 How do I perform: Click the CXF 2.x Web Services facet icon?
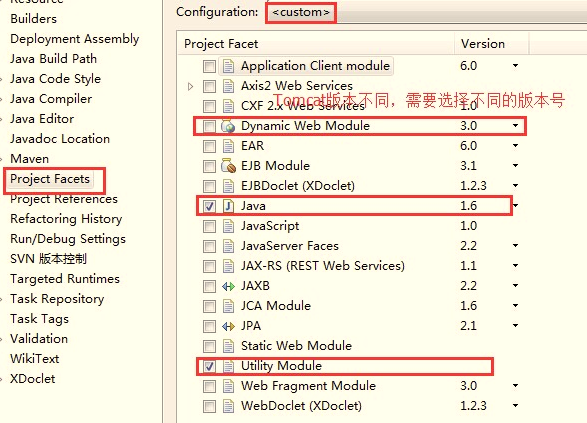click(228, 106)
